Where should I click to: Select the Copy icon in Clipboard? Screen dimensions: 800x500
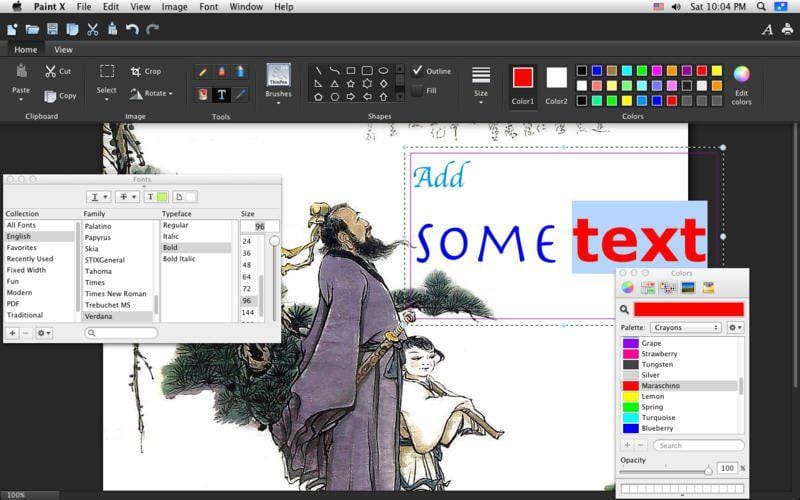[50, 96]
